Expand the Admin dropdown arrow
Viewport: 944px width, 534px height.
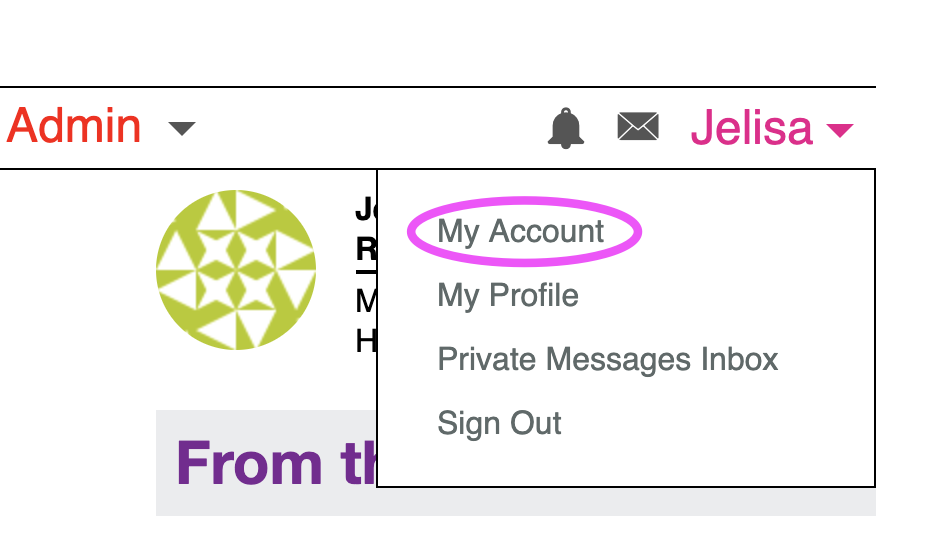pos(182,128)
